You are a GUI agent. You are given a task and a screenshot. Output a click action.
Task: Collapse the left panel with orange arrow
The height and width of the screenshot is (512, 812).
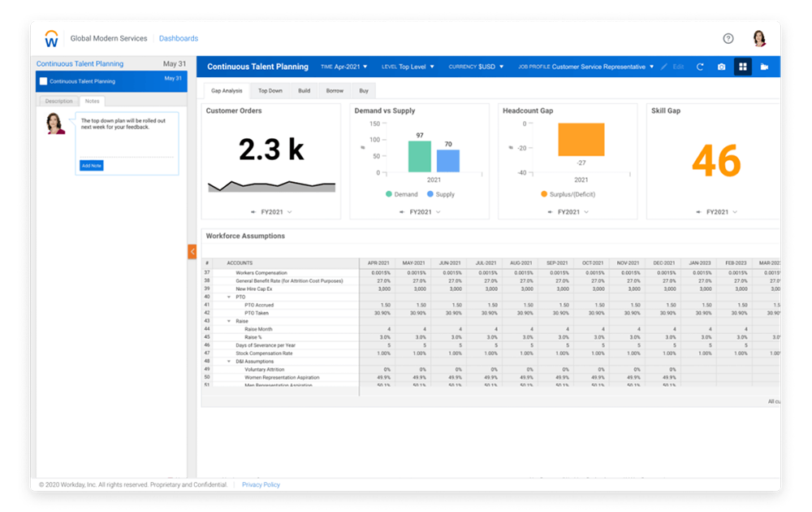pyautogui.click(x=192, y=252)
